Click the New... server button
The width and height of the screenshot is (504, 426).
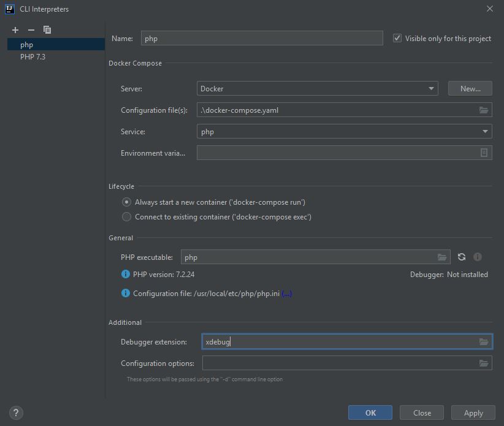click(470, 88)
